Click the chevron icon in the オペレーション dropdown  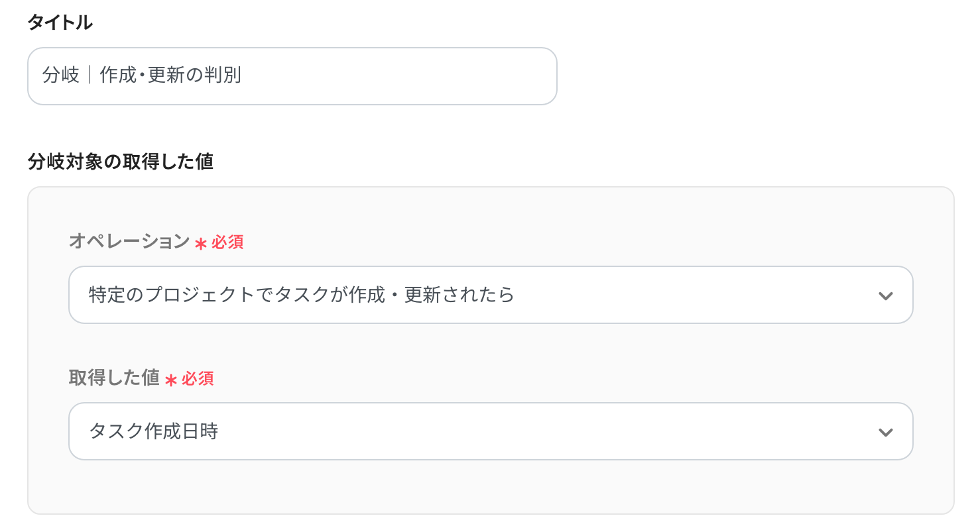885,295
